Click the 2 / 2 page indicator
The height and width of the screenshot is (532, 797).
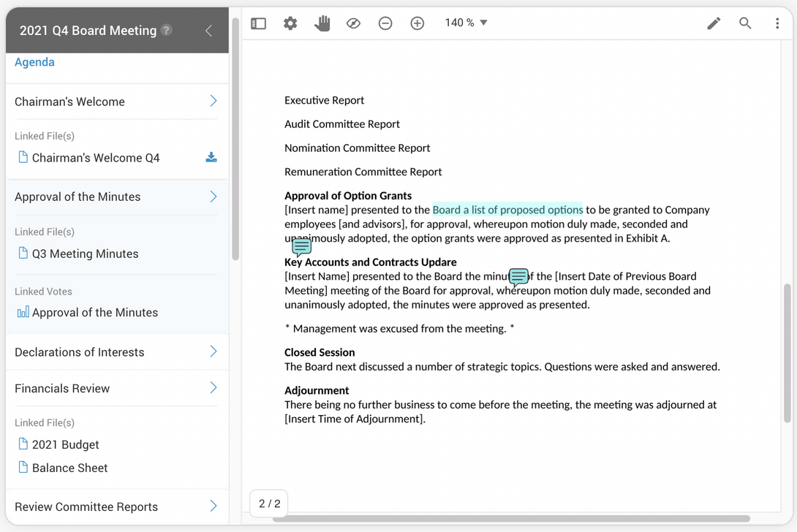point(269,503)
